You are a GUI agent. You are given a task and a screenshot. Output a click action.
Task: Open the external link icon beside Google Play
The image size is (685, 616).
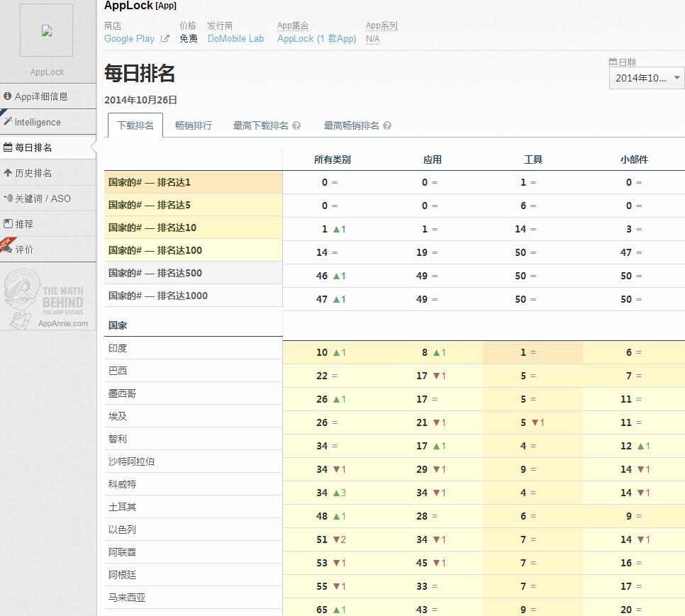coord(165,38)
